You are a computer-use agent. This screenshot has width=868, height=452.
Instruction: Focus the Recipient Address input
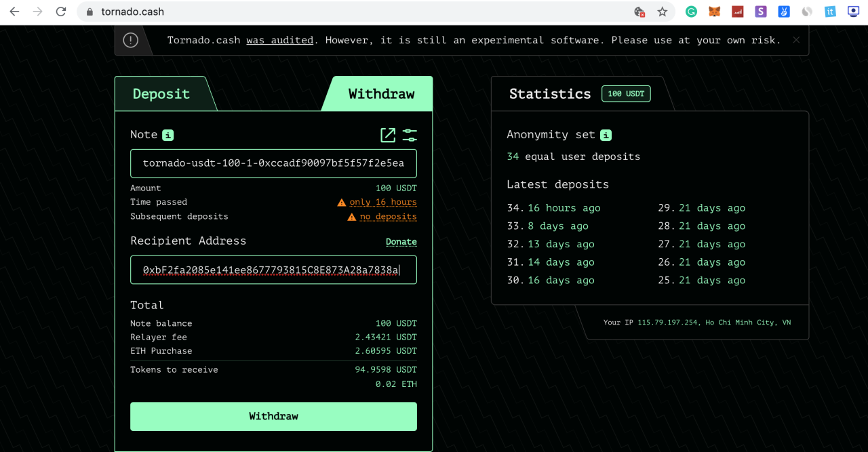pyautogui.click(x=273, y=270)
